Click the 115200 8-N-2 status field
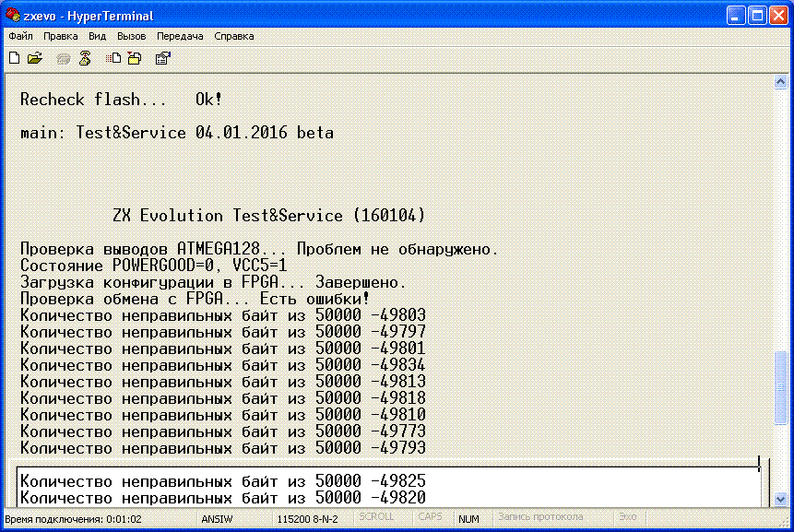This screenshot has width=794, height=532. [308, 518]
